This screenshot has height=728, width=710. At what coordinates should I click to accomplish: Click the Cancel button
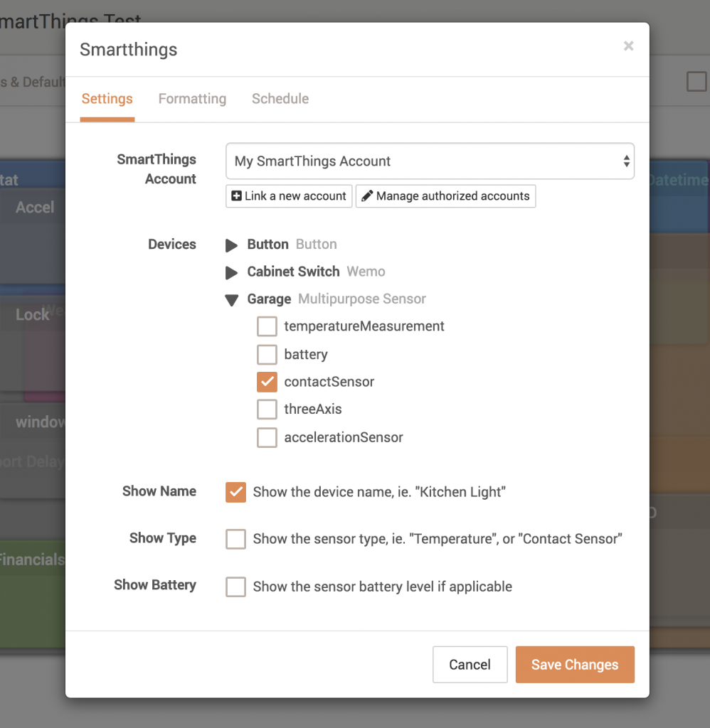tap(470, 665)
